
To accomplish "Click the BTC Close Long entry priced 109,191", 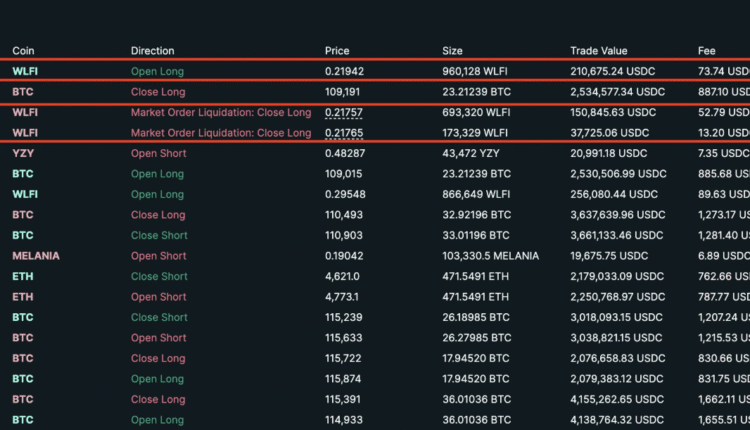I will coord(22,92).
